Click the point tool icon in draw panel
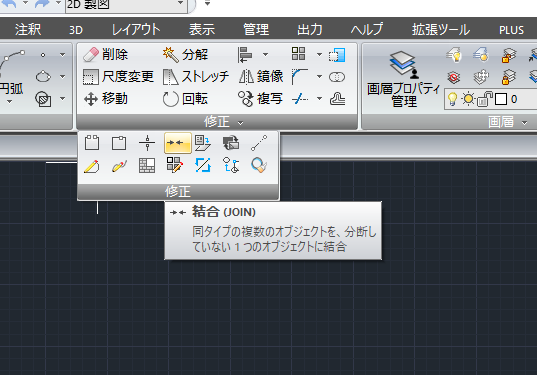Screen dimensions: 537x375 coord(43,55)
